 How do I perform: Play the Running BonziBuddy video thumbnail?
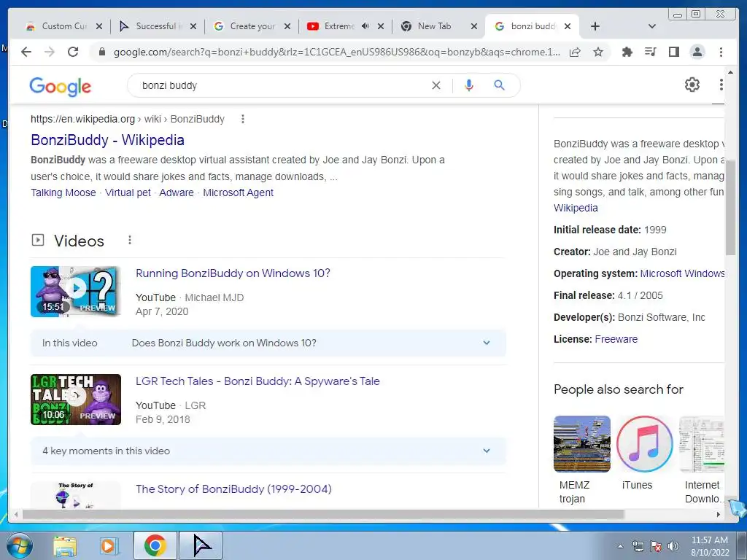[76, 292]
